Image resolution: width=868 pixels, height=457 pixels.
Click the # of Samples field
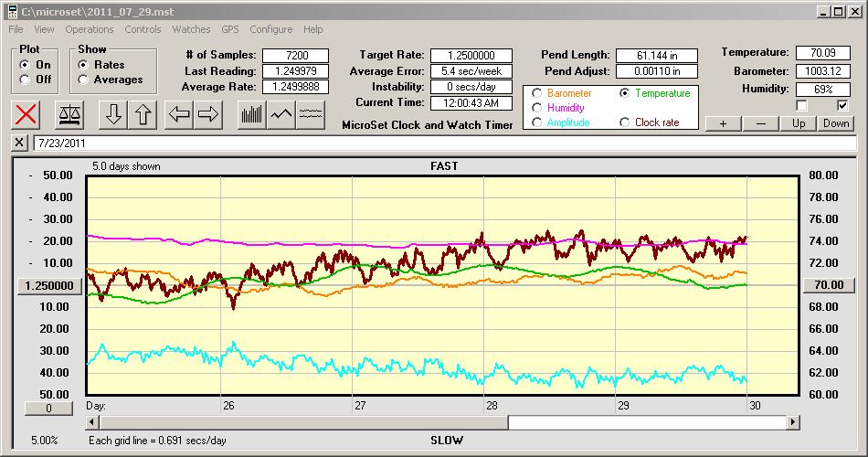coord(296,56)
